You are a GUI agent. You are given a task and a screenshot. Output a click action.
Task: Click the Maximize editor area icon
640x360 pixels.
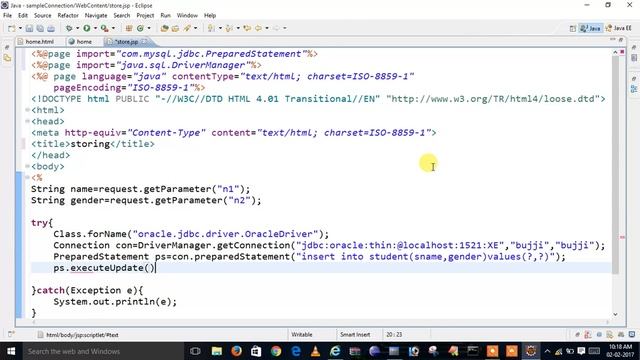tap(621, 40)
